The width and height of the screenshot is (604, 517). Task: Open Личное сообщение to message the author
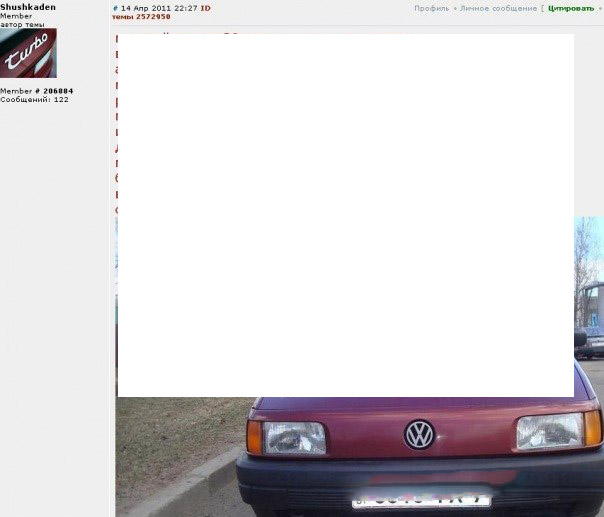498,8
